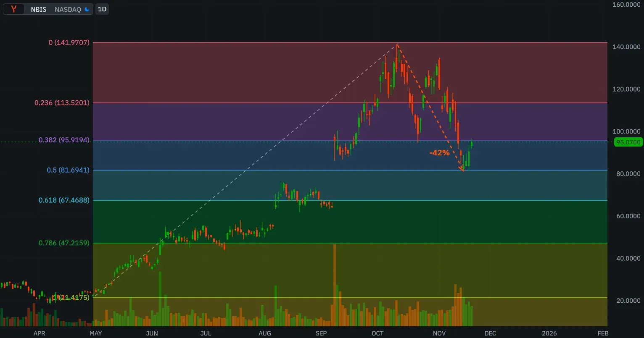Select the 0 (141.9707) Fibonacci level label
Screen dimensions: 644x338
coord(69,42)
